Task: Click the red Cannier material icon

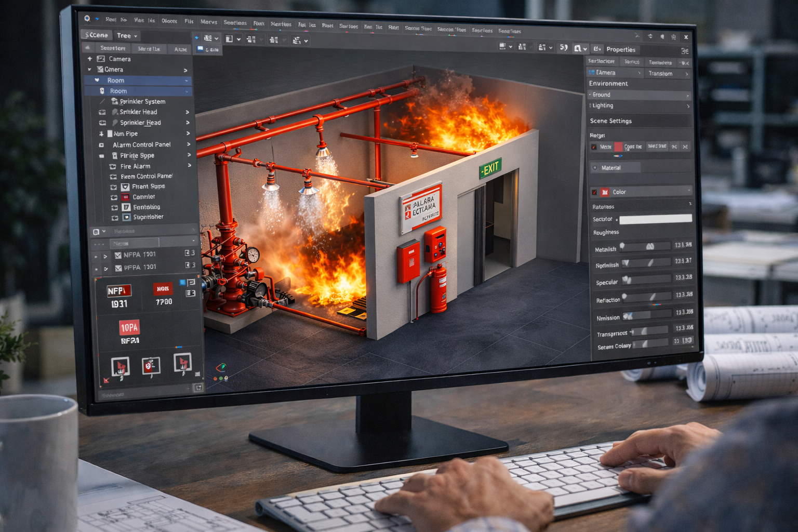Action: tap(125, 197)
